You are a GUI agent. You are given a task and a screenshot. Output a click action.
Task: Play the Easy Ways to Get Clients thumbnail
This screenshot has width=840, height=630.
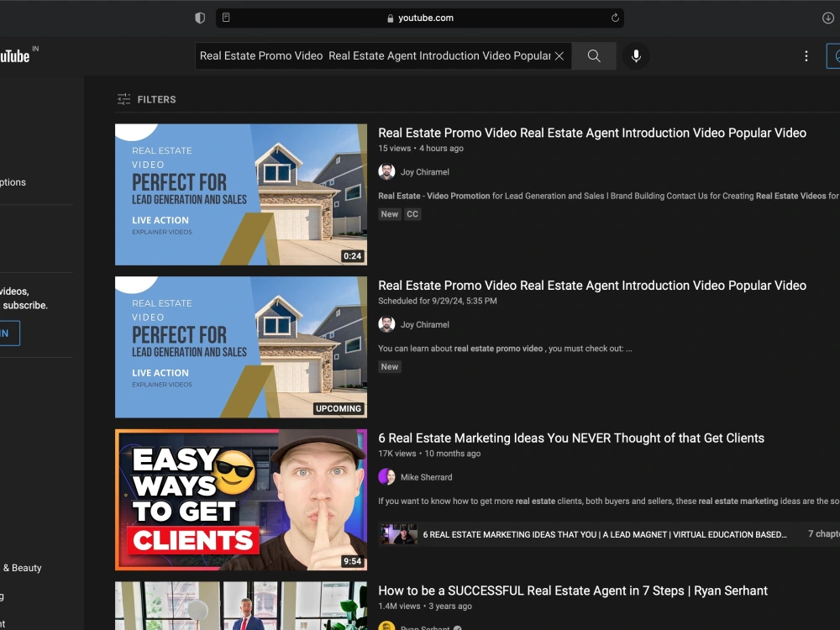(241, 500)
